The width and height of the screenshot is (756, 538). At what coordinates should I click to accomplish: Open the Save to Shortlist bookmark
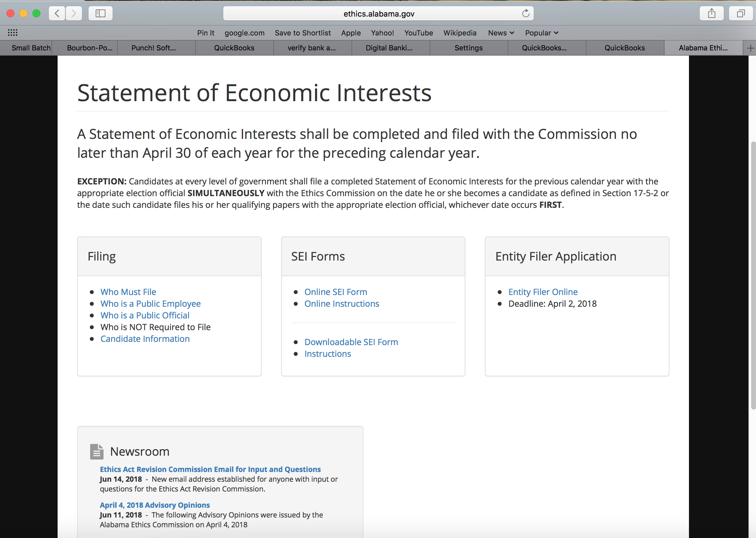point(303,33)
